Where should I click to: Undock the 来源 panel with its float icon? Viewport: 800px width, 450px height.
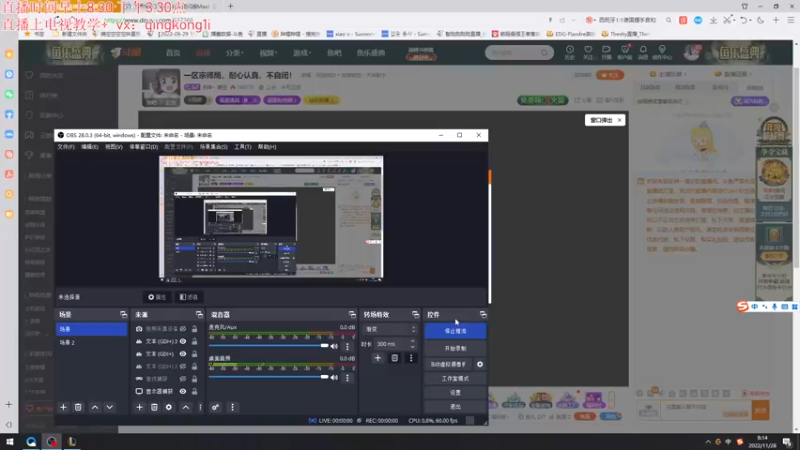[x=199, y=314]
